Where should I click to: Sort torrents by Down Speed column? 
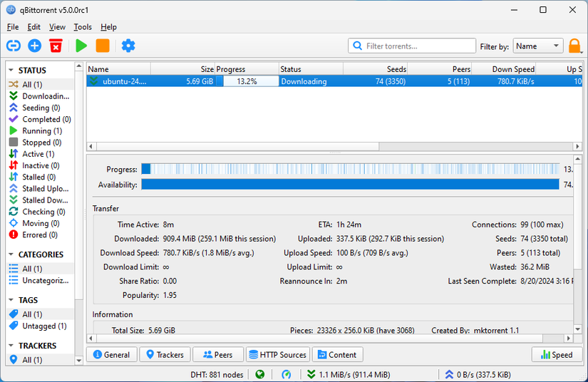coord(503,69)
